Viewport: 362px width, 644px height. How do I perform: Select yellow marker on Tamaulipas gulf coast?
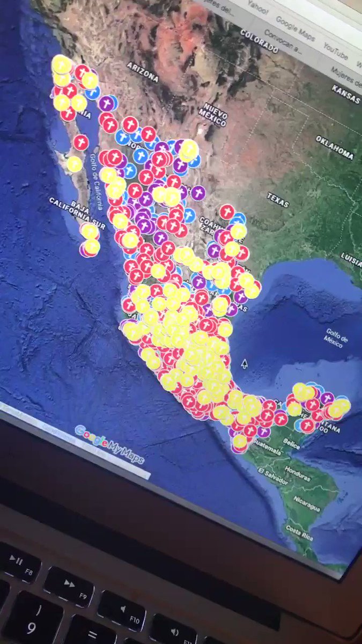coord(252,290)
